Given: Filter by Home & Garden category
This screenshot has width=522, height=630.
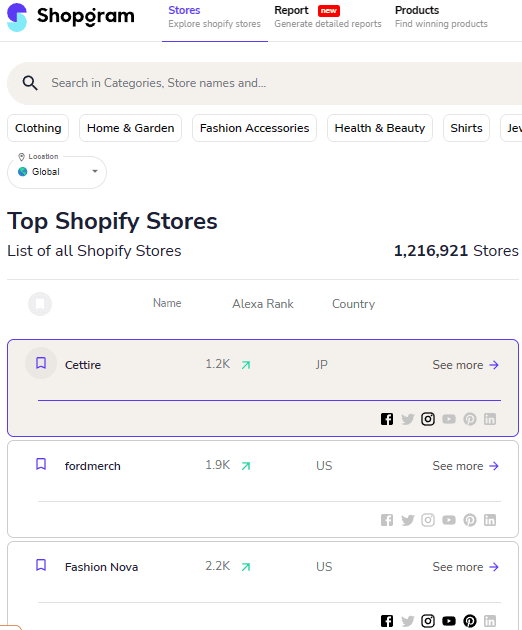Looking at the screenshot, I should pos(131,128).
